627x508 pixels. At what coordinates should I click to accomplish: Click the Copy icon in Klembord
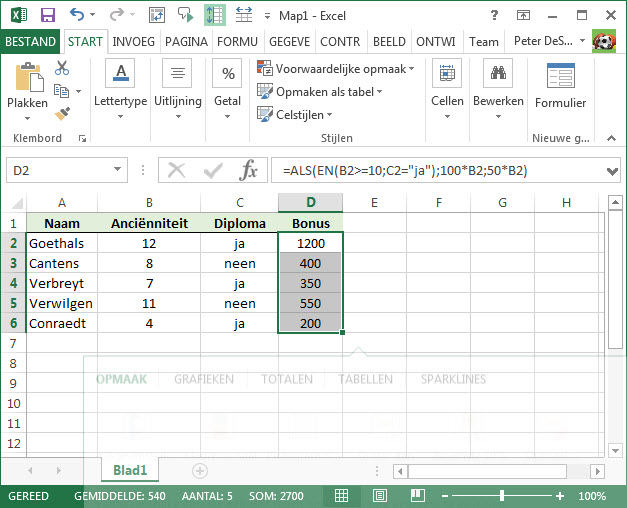click(61, 91)
